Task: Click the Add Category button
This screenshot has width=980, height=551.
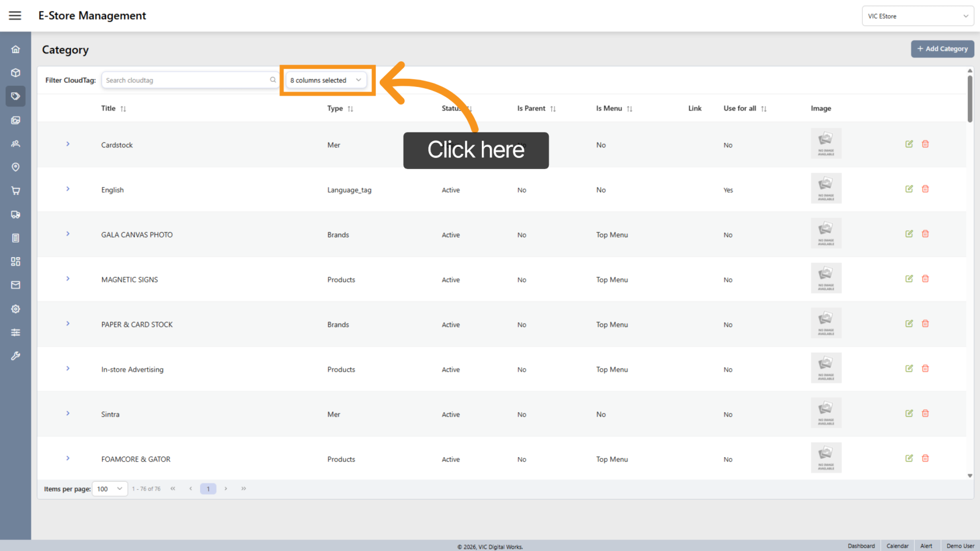Action: (x=942, y=49)
